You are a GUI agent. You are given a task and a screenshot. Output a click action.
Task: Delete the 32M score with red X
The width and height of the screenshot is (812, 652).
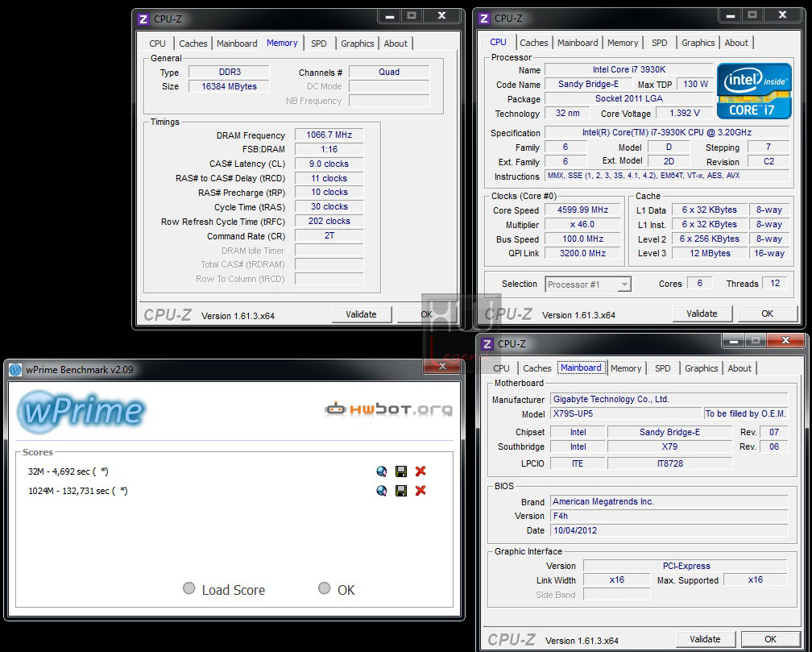tap(420, 471)
